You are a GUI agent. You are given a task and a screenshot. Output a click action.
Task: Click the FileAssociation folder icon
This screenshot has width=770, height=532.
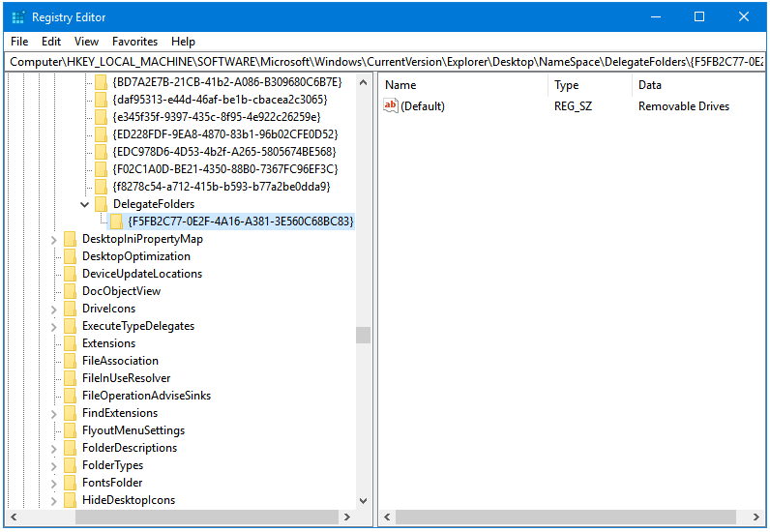pos(71,361)
